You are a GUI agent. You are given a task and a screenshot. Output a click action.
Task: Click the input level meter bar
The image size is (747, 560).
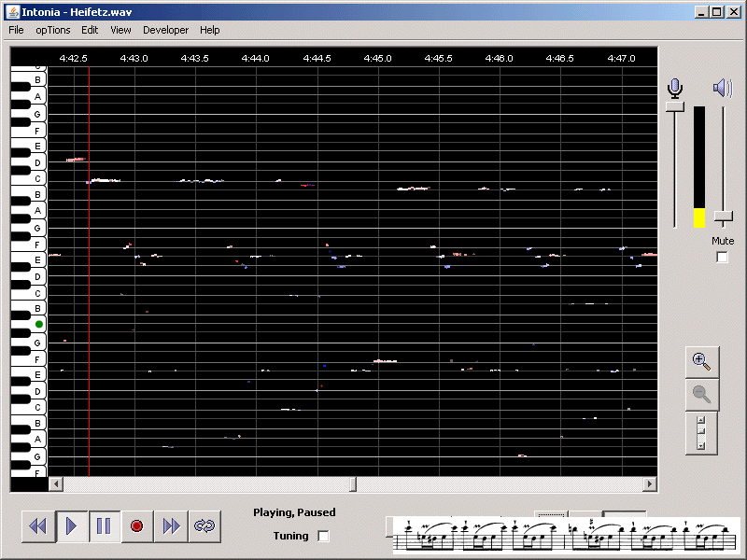pos(698,167)
